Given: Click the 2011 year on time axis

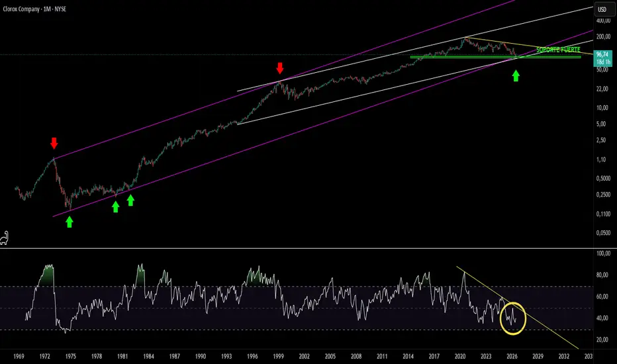Looking at the screenshot, I should point(382,357).
